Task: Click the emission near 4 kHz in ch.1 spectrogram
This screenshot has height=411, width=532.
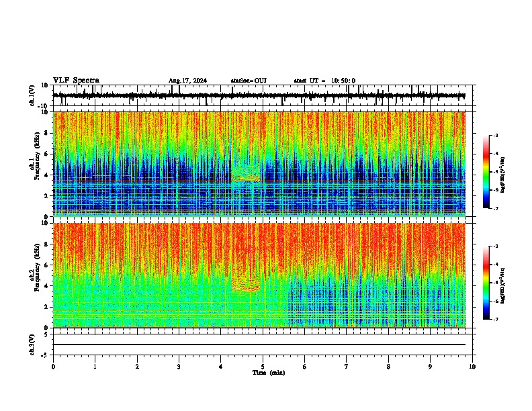Action: point(246,173)
